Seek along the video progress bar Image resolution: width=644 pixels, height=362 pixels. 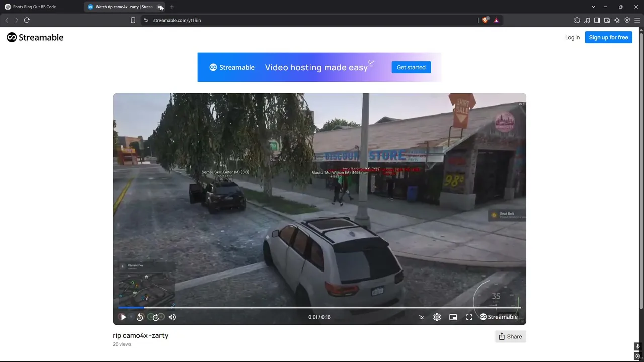pos(319,307)
